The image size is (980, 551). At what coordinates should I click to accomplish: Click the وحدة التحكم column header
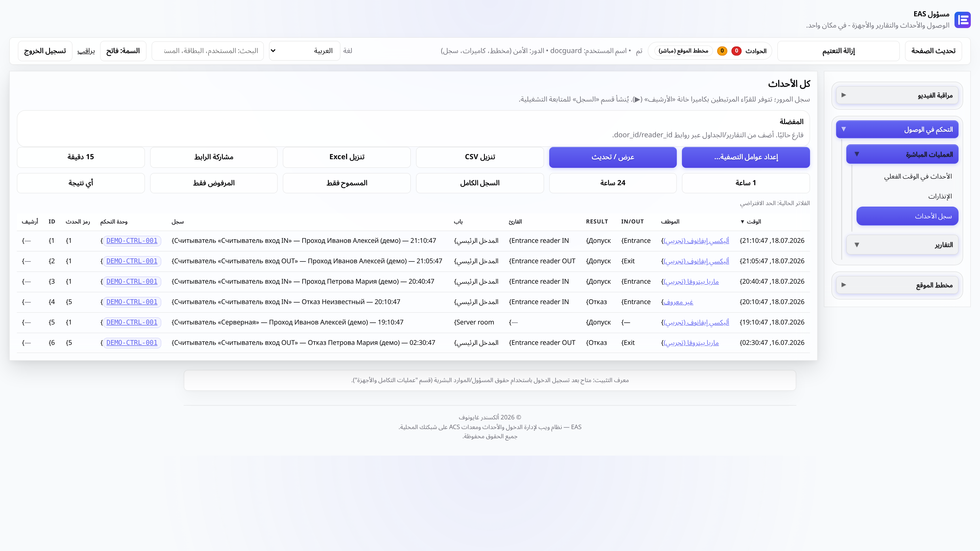pyautogui.click(x=114, y=221)
